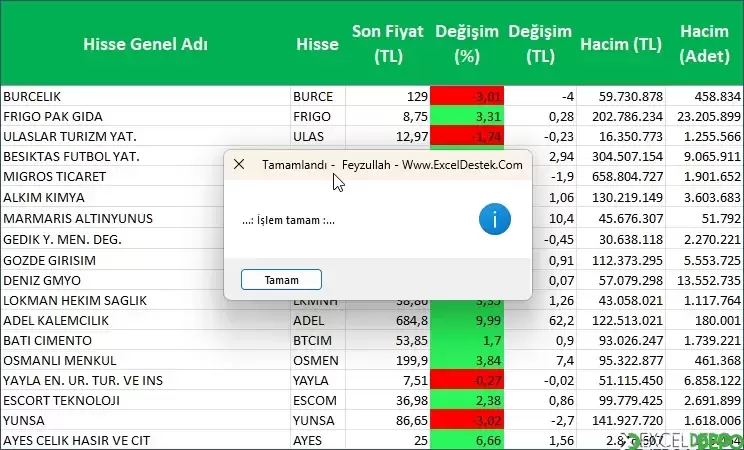744x450 pixels.
Task: Click the green 3,31 change cell
Action: [x=467, y=116]
